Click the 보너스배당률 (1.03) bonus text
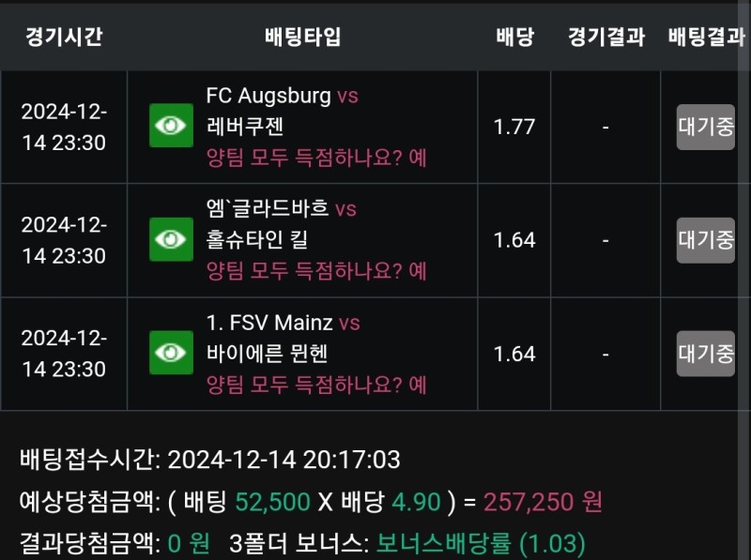 pos(481,543)
